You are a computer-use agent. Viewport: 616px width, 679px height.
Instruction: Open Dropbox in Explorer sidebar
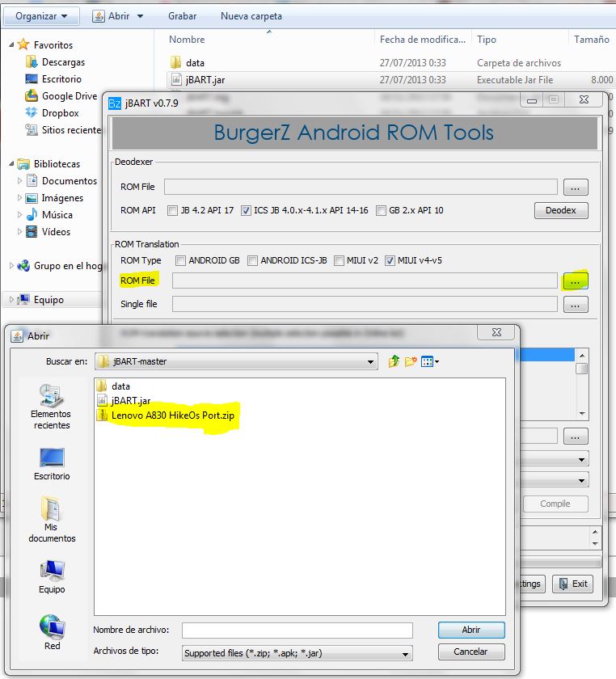[x=53, y=112]
